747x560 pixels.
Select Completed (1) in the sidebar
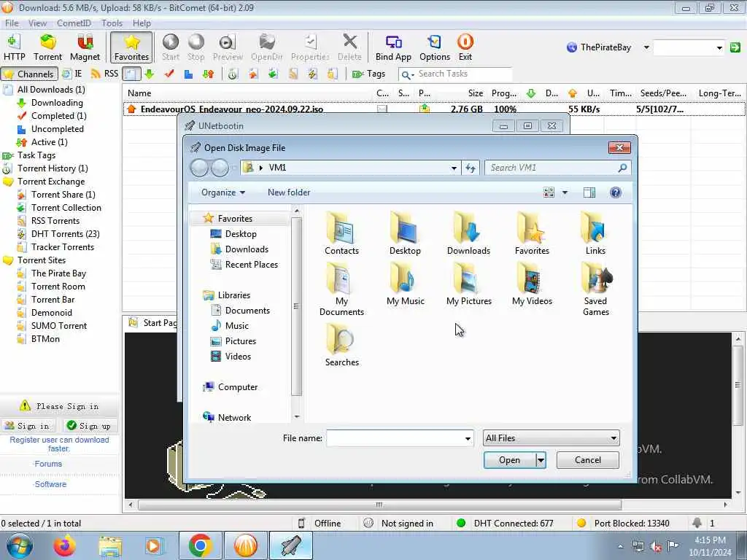pyautogui.click(x=58, y=116)
